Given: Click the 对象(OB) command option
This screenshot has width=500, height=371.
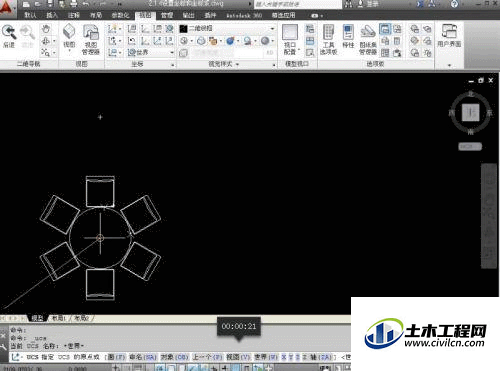Looking at the screenshot, I should (x=175, y=357).
